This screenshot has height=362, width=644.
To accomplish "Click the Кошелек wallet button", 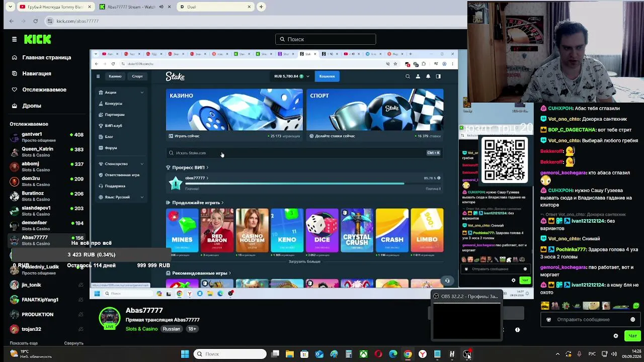I will click(327, 76).
